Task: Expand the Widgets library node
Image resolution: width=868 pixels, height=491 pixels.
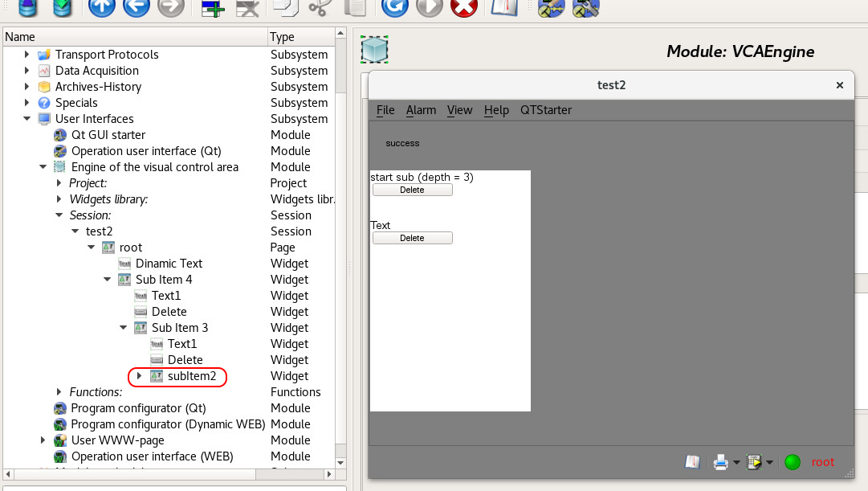Action: tap(59, 199)
